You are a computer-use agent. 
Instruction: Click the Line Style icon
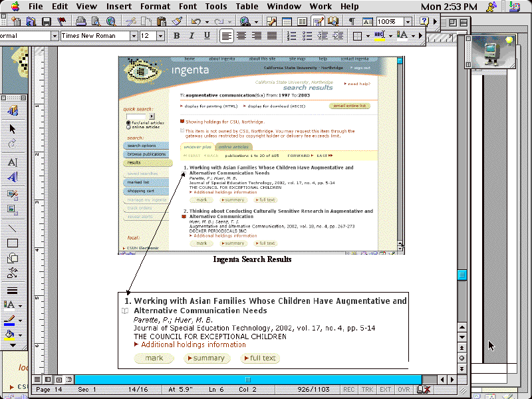(13, 291)
